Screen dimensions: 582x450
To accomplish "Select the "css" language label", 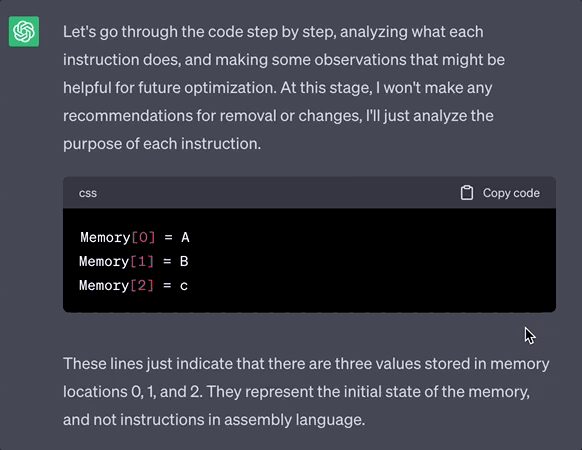I will (x=88, y=193).
